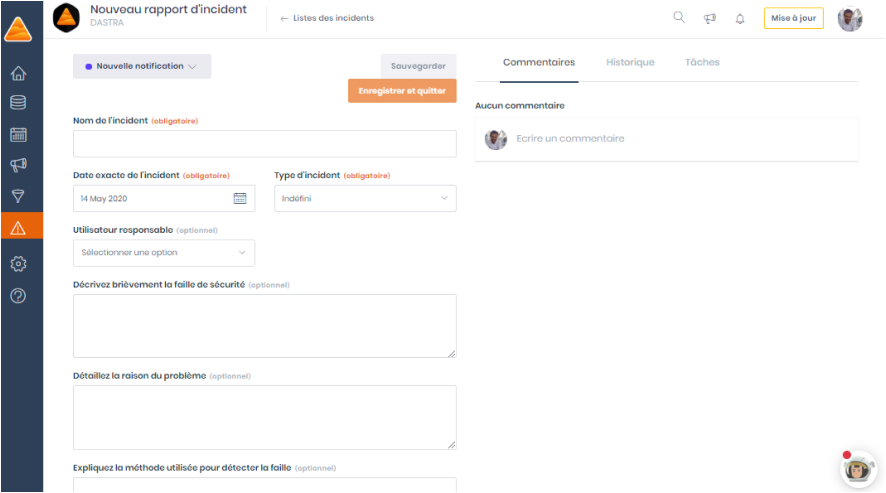
Task: Click the Nom de l'incident text field
Action: (265, 144)
